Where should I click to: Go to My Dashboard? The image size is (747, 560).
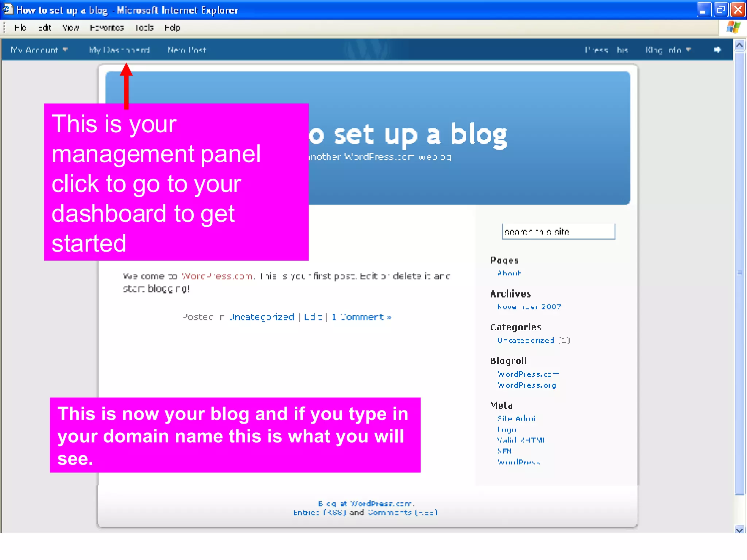coord(119,50)
